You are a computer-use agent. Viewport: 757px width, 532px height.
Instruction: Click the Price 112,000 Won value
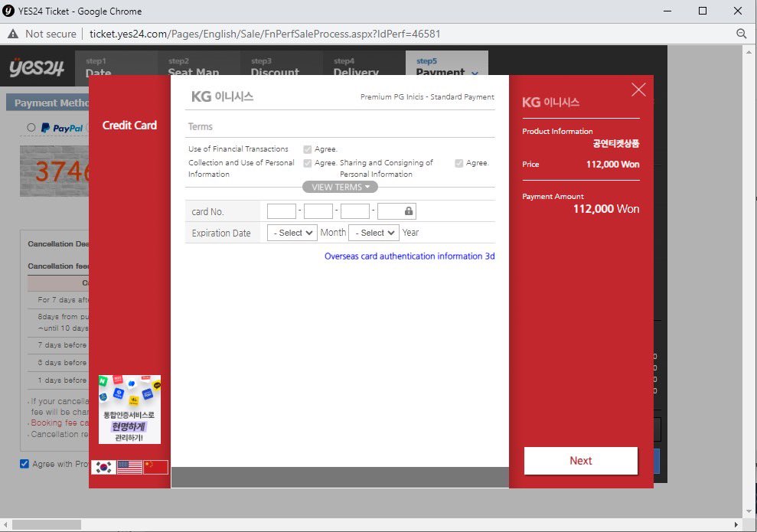coord(612,164)
